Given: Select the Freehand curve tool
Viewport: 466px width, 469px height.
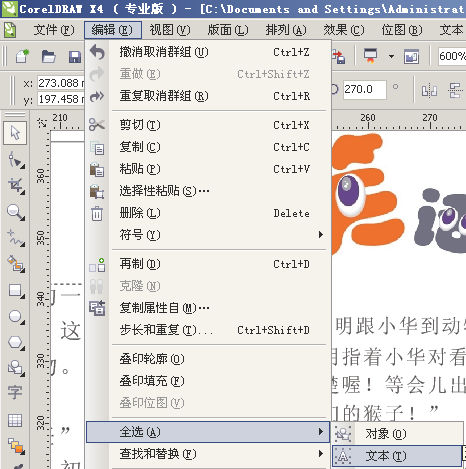Looking at the screenshot, I should pos(16,238).
